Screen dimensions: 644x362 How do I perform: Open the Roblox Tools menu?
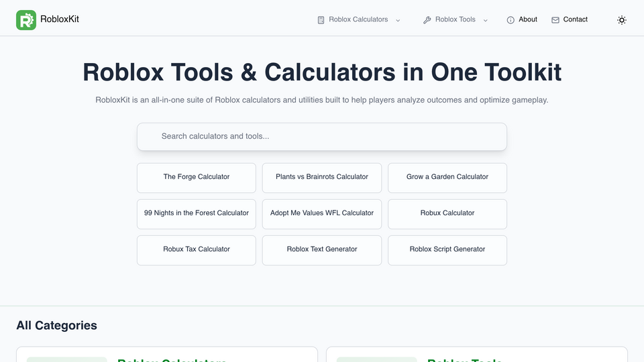coord(455,19)
